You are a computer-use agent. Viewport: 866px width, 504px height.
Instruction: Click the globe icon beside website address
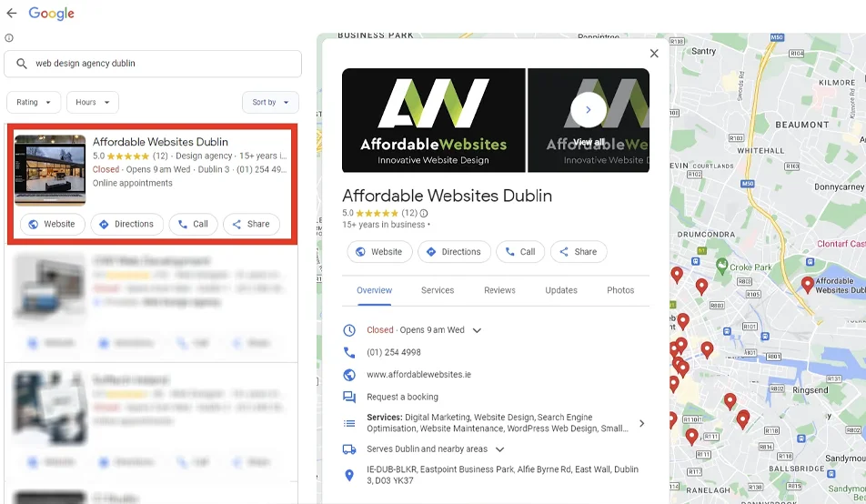click(349, 375)
